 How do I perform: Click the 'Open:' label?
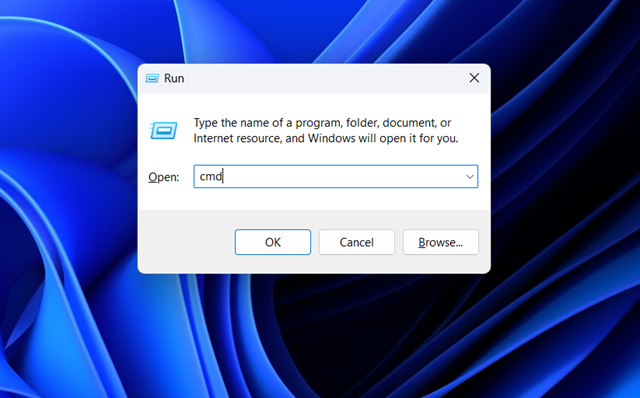pos(164,177)
